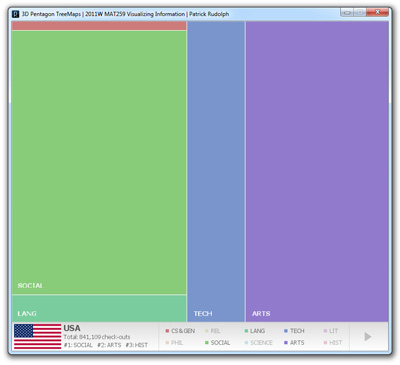Select the red CS & GEN treemap strip
This screenshot has height=365, width=400.
[99, 26]
